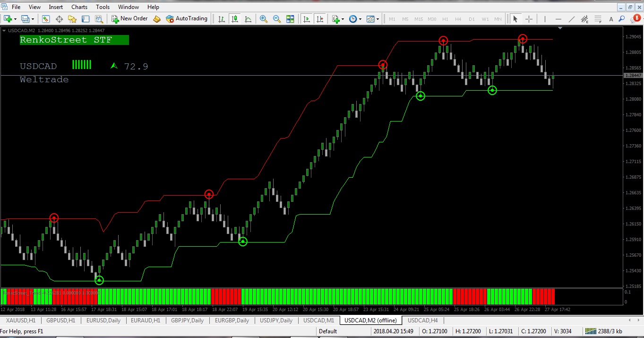Open the Periods dropdown arrow
This screenshot has height=338, width=644.
click(360, 19)
